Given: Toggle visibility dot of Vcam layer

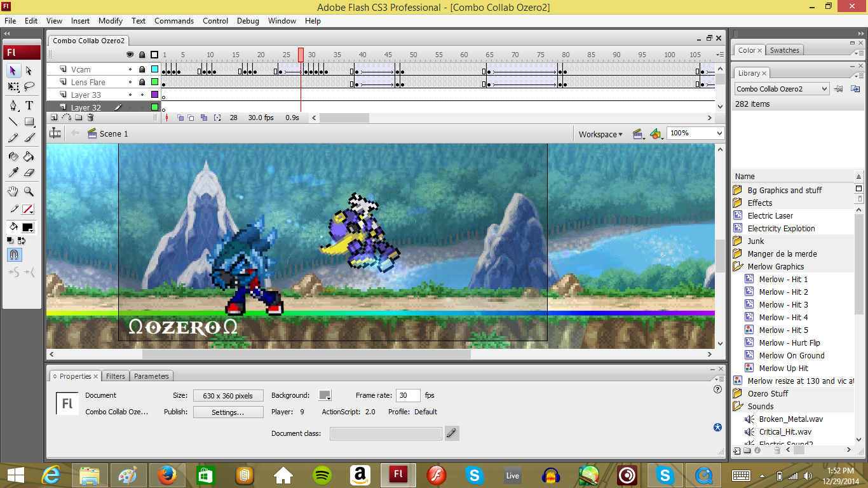Looking at the screenshot, I should coord(130,69).
